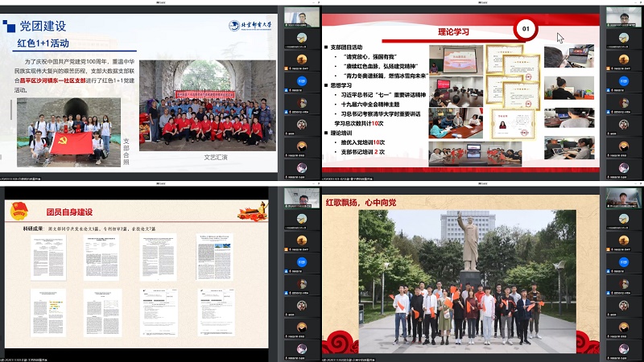Click sunglasses avatar in top-left window sidebar
Screen dimensions: 644x362
pos(302,103)
